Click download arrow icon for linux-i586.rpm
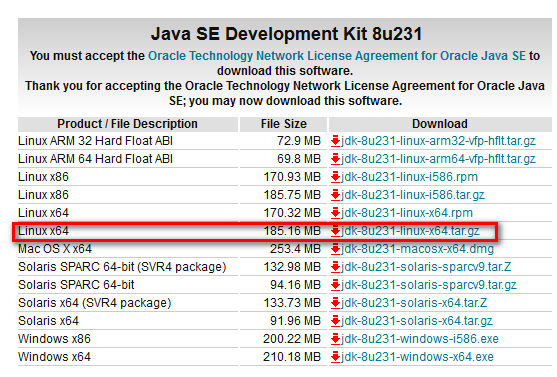Viewport: 557px width, 377px height. [x=335, y=177]
